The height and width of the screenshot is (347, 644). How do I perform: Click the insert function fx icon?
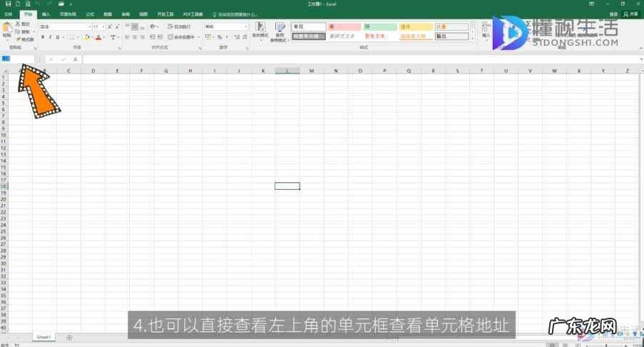point(75,59)
